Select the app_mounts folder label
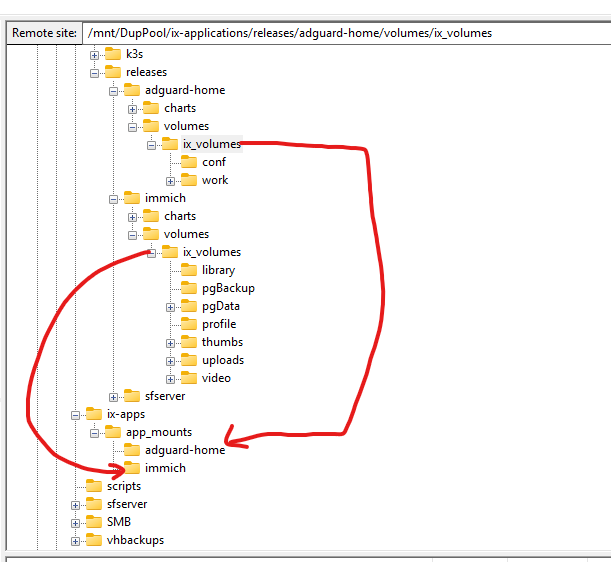This screenshot has width=611, height=562. pos(159,433)
